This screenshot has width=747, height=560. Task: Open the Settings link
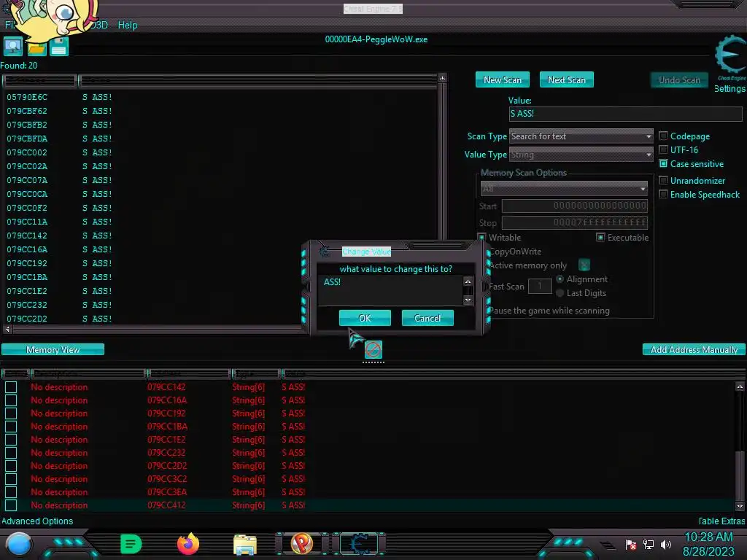click(x=729, y=88)
